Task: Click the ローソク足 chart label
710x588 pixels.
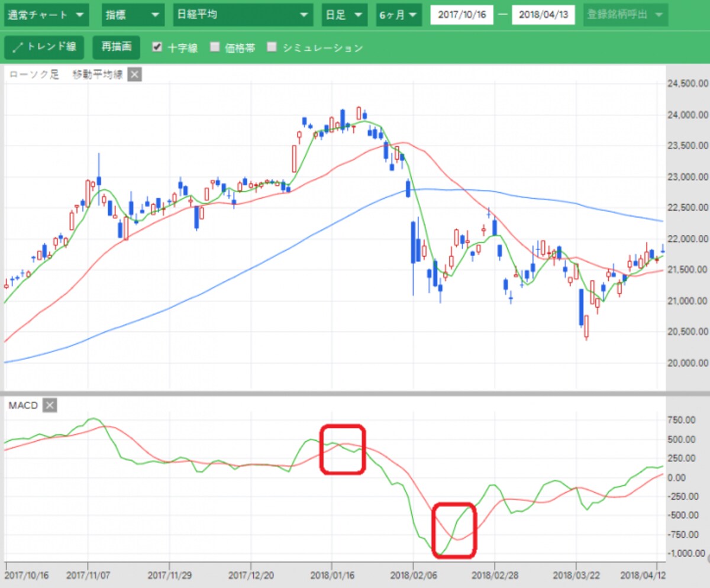Action: coord(34,75)
